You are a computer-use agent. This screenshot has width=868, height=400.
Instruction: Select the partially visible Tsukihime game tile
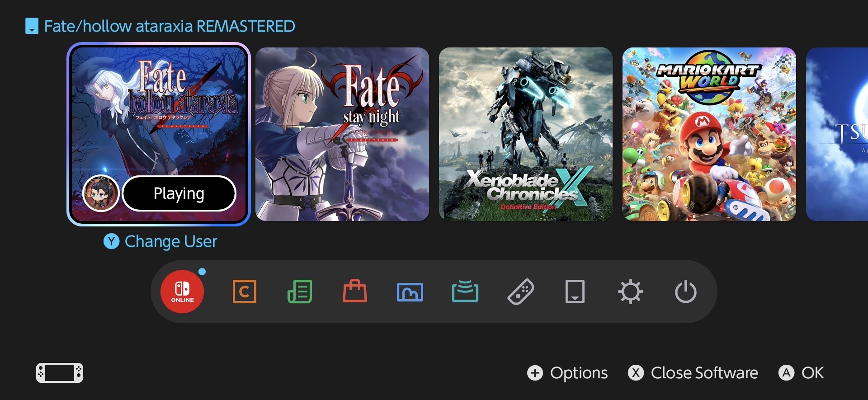(837, 134)
